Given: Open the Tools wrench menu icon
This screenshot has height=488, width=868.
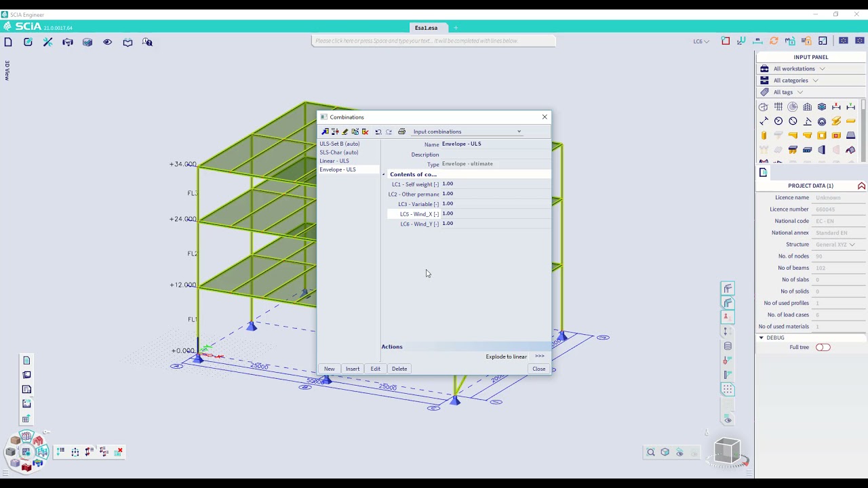Looking at the screenshot, I should click(x=48, y=42).
